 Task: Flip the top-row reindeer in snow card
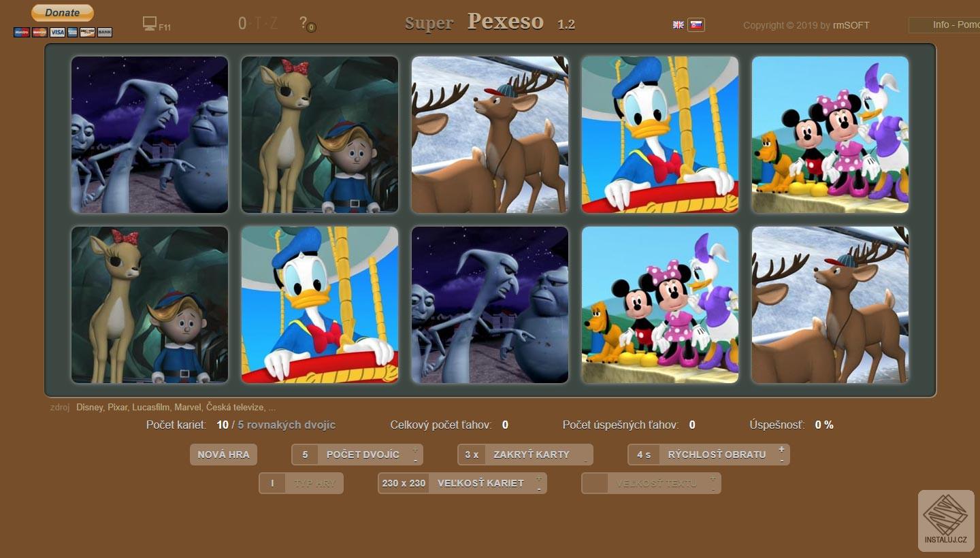tap(490, 135)
